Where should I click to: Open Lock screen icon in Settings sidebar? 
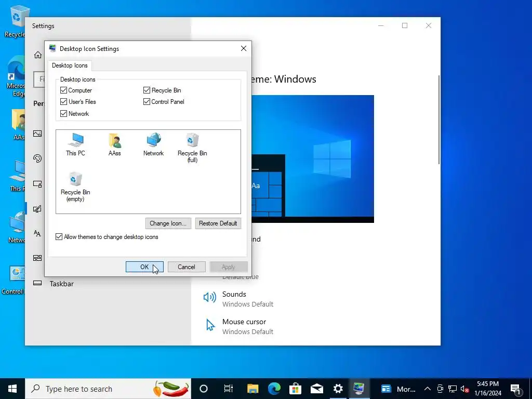click(x=37, y=183)
